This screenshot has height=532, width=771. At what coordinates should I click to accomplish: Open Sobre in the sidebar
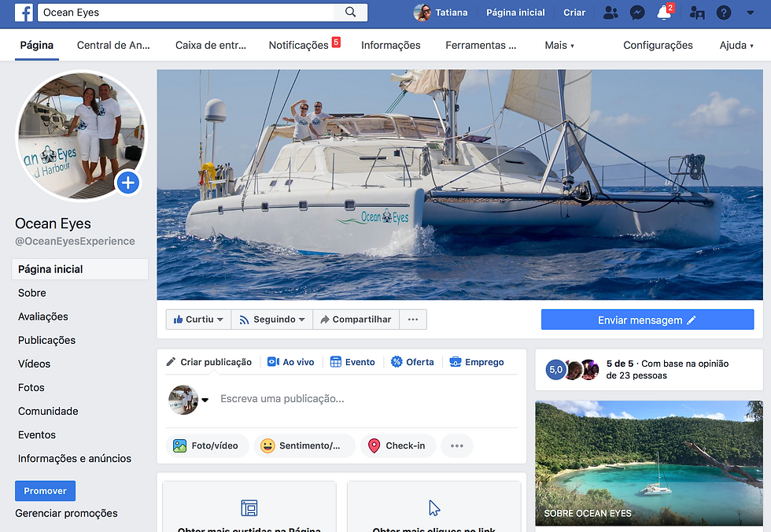(x=32, y=293)
